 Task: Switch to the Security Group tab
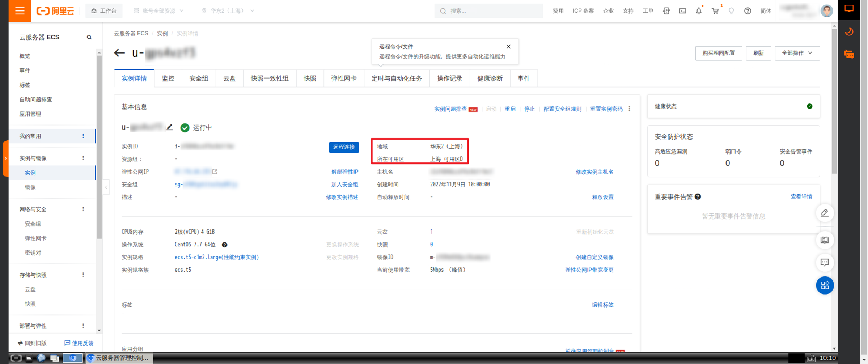(x=199, y=79)
